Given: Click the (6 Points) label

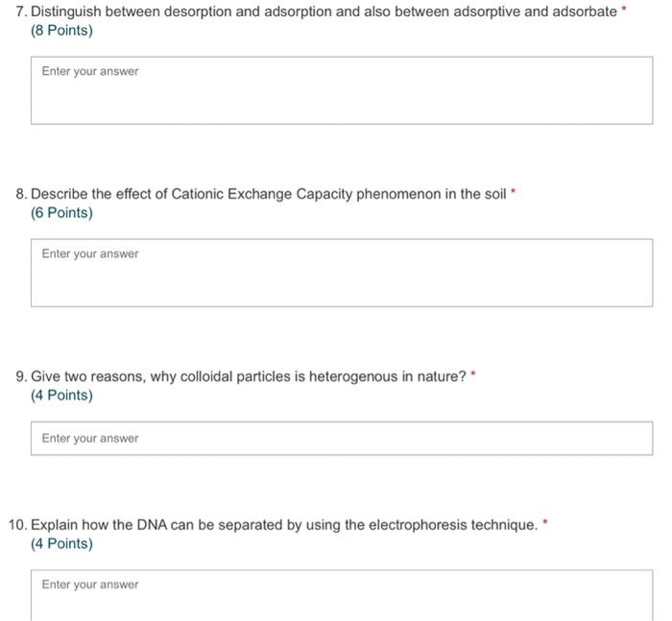Looking at the screenshot, I should click(x=61, y=213).
